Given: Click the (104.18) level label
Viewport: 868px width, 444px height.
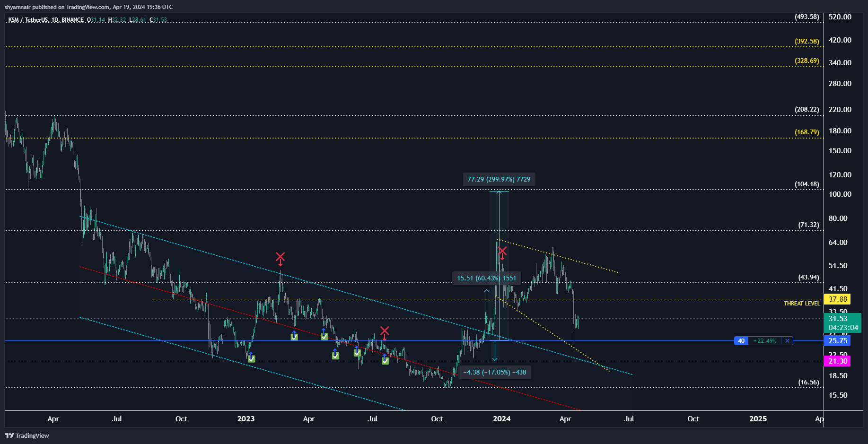Looking at the screenshot, I should (807, 184).
